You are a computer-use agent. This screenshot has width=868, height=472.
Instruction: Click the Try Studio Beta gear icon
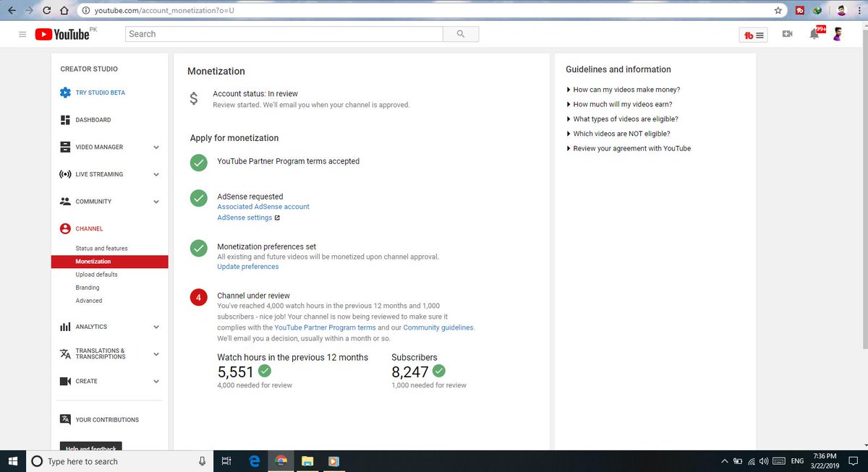click(65, 93)
